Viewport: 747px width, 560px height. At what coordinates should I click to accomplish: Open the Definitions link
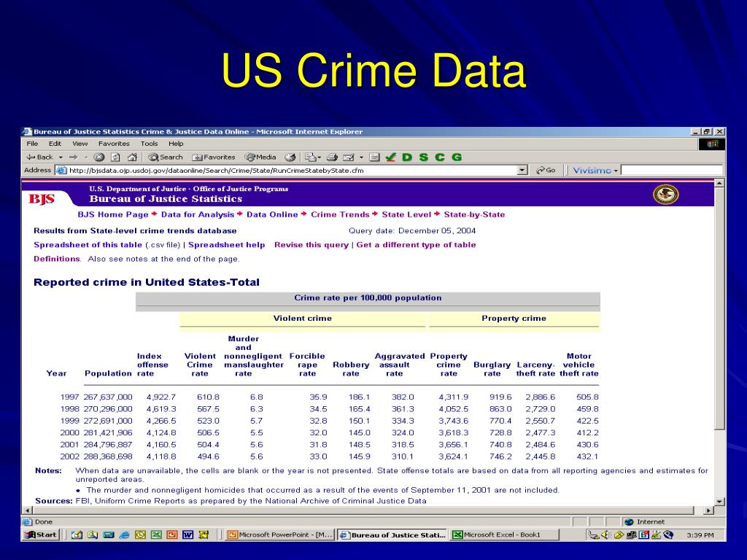pos(57,259)
